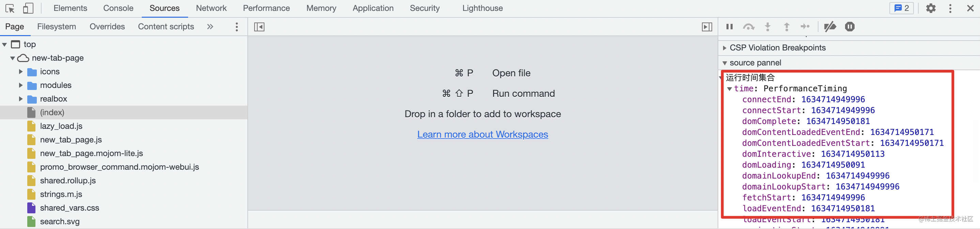Open the Filesystem tab
The image size is (980, 229).
click(57, 27)
